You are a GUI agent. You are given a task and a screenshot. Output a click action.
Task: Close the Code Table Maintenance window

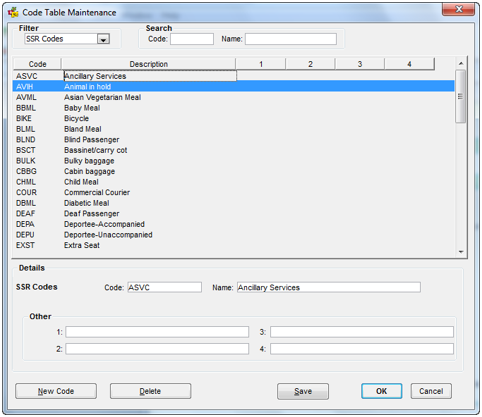459,9
